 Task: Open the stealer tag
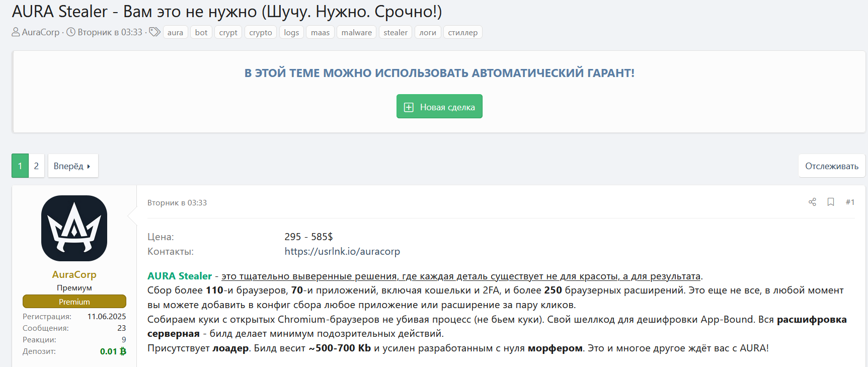[x=396, y=32]
